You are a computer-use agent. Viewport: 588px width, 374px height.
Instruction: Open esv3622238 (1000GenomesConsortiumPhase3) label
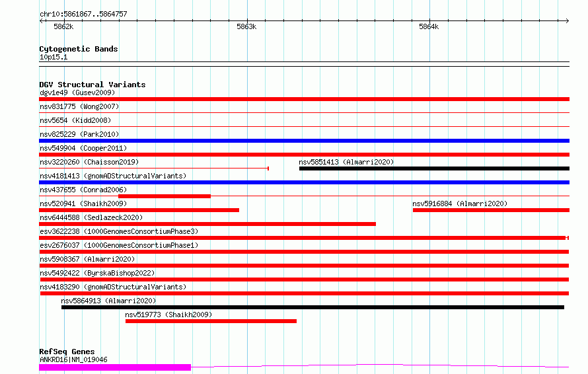119,231
